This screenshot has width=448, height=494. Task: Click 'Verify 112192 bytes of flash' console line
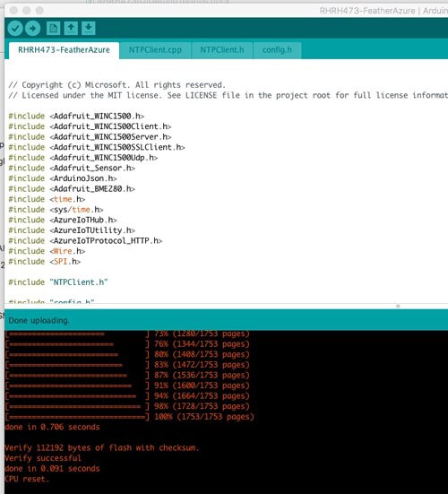tap(102, 447)
